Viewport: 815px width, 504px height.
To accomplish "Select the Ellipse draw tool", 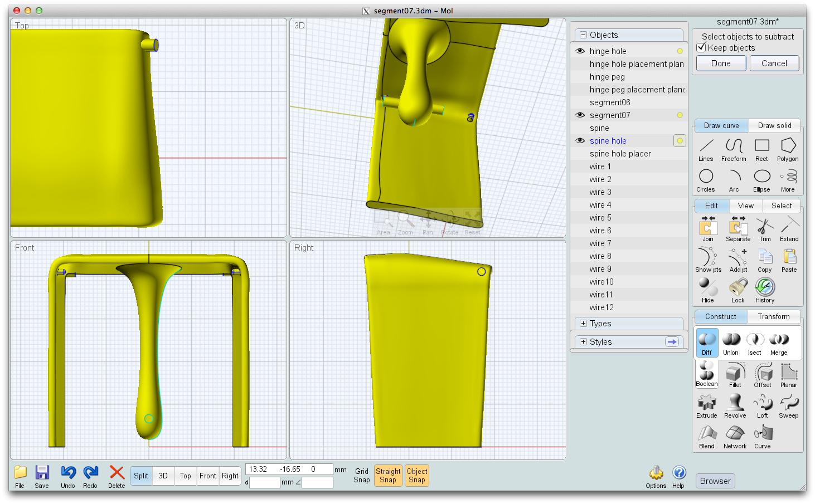I will point(761,180).
